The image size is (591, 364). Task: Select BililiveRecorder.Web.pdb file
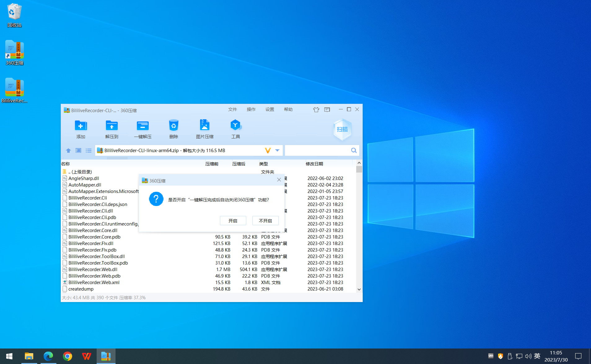point(208,276)
